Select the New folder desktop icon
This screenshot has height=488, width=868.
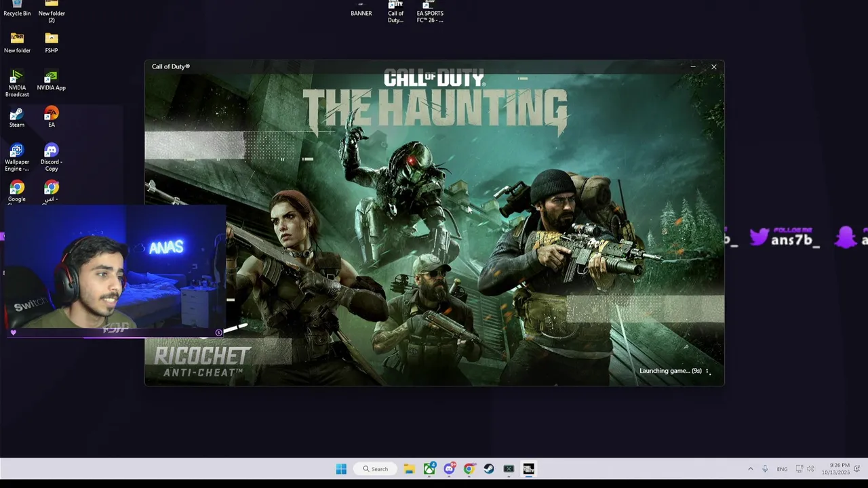click(17, 43)
